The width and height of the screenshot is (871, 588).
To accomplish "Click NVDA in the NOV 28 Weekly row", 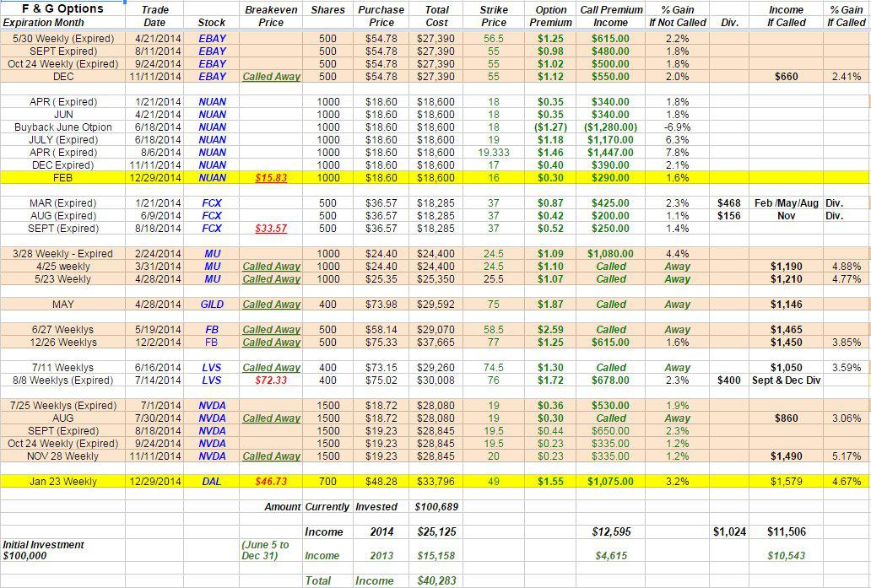I will pyautogui.click(x=212, y=456).
